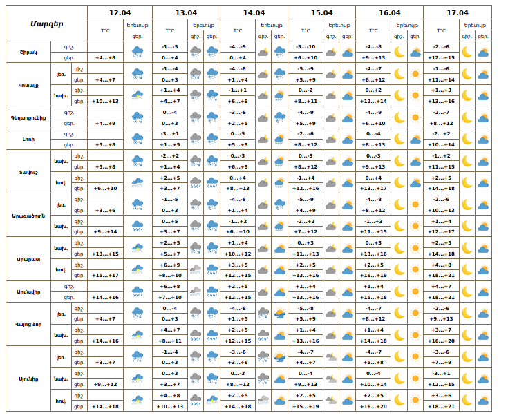This screenshot has width=508, height=420.
Task: Click the 14.04 date column header
Action: point(254,12)
